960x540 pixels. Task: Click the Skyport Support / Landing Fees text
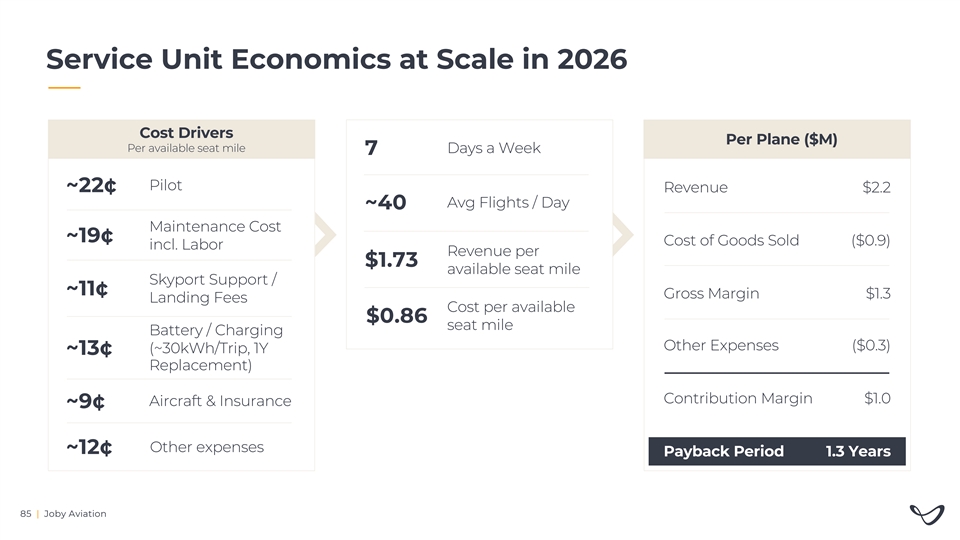click(212, 288)
